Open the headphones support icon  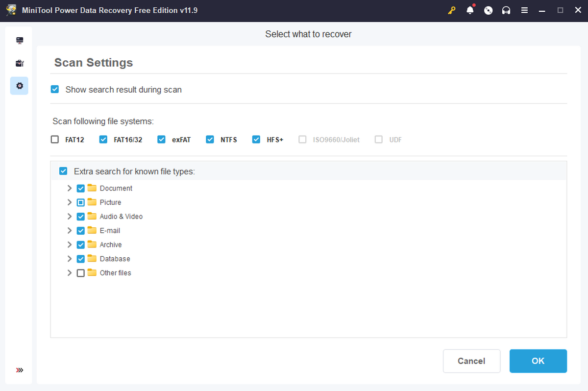pos(506,10)
